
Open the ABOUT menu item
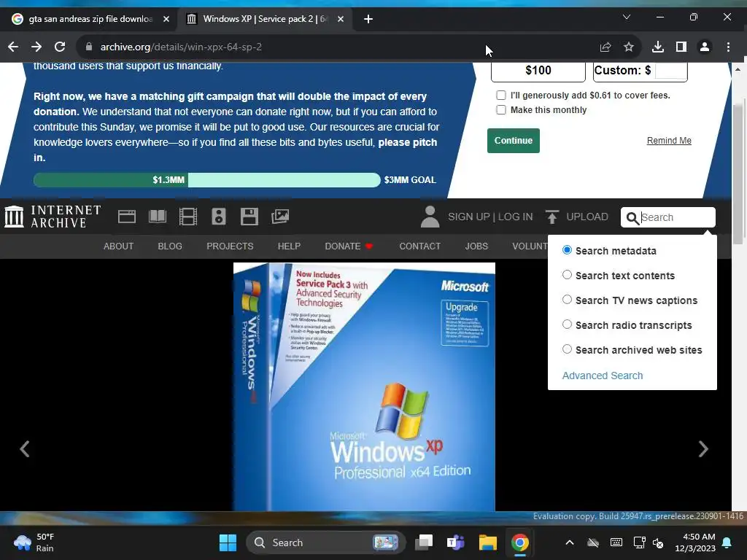tap(119, 246)
